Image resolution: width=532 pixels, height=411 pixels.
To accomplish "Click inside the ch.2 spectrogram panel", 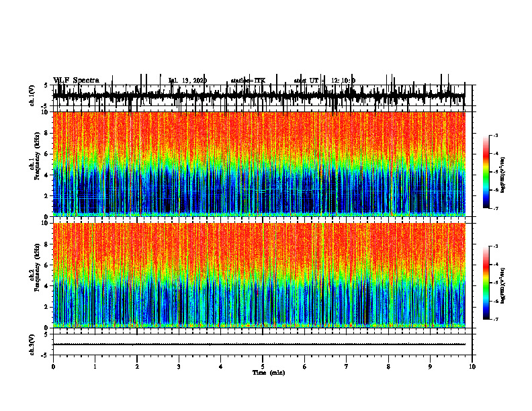I will click(x=259, y=275).
